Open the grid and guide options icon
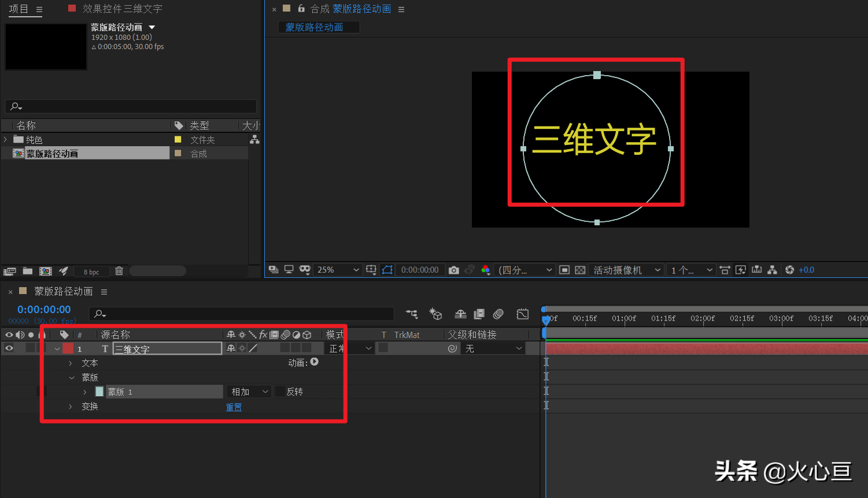 [371, 270]
